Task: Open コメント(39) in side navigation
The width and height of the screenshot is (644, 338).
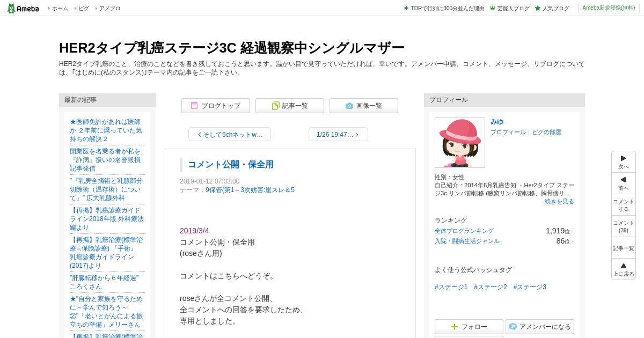Action: point(624,226)
